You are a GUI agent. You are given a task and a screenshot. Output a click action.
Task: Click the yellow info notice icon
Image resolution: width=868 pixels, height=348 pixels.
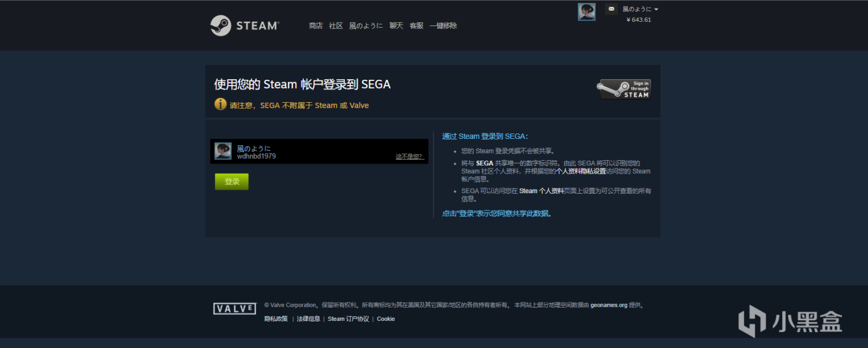click(x=221, y=105)
